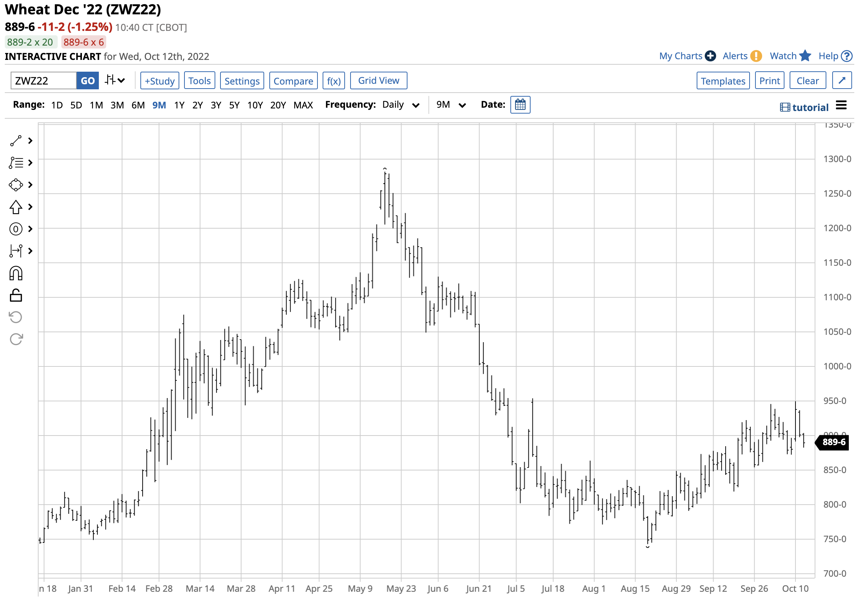862x616 pixels.
Task: Select the 1Y range option
Action: click(179, 105)
